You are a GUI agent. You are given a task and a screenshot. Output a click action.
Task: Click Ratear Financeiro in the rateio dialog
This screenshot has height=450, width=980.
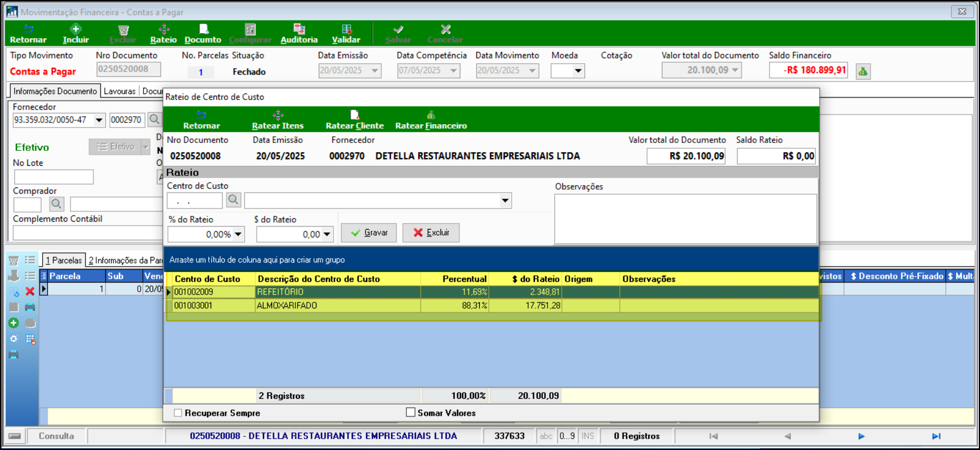(x=431, y=120)
